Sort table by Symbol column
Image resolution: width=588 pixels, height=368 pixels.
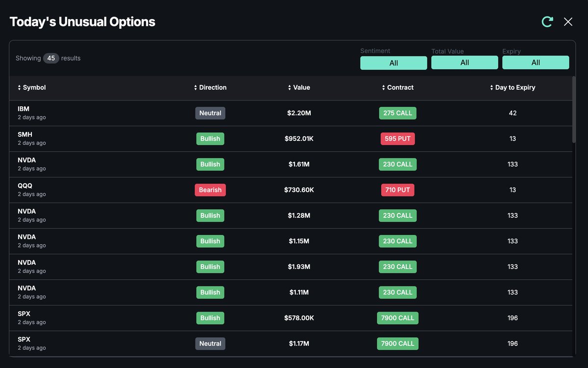coord(31,87)
